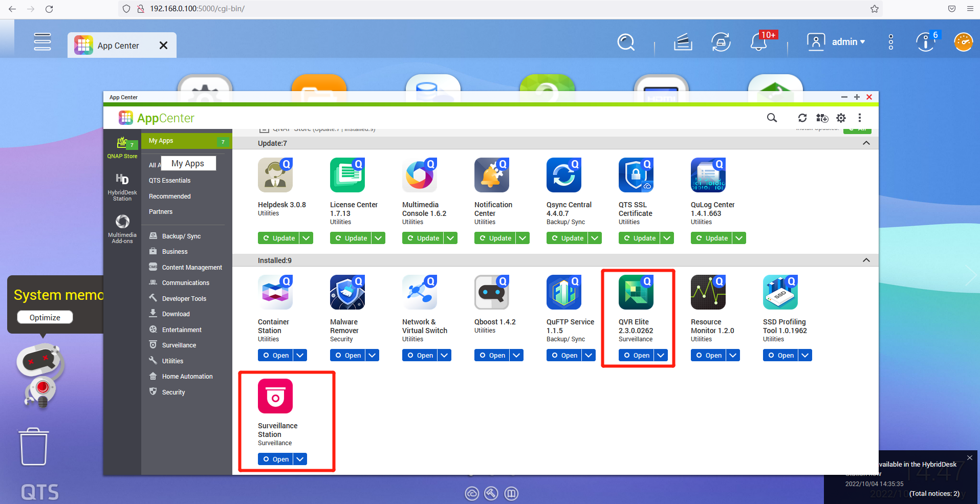
Task: Click the Malware Remover app icon
Action: (347, 292)
